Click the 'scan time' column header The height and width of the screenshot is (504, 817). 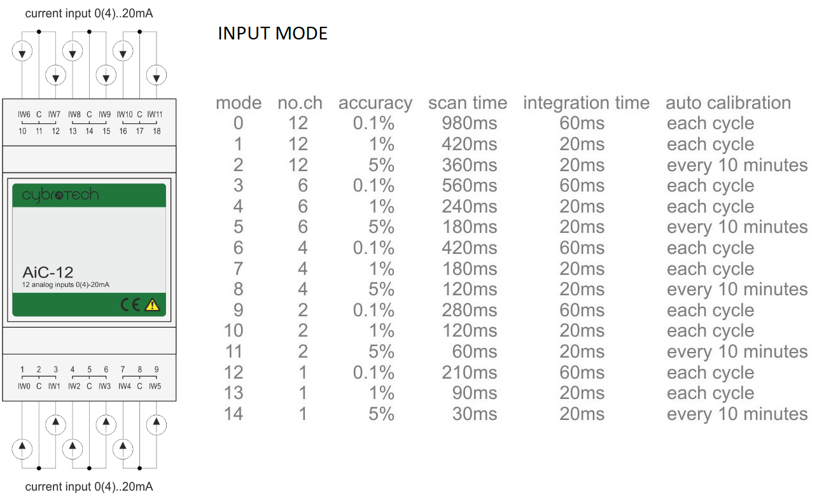[x=468, y=103]
